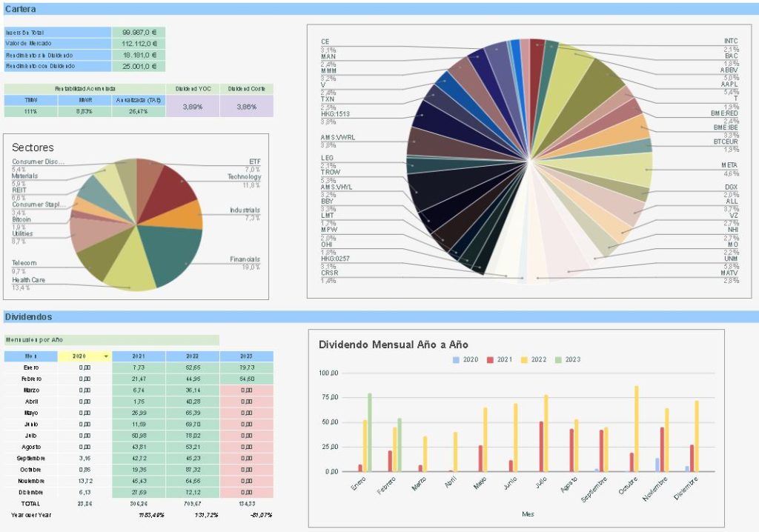Click the 2023 green legend swatch
This screenshot has height=532, width=759.
560,360
